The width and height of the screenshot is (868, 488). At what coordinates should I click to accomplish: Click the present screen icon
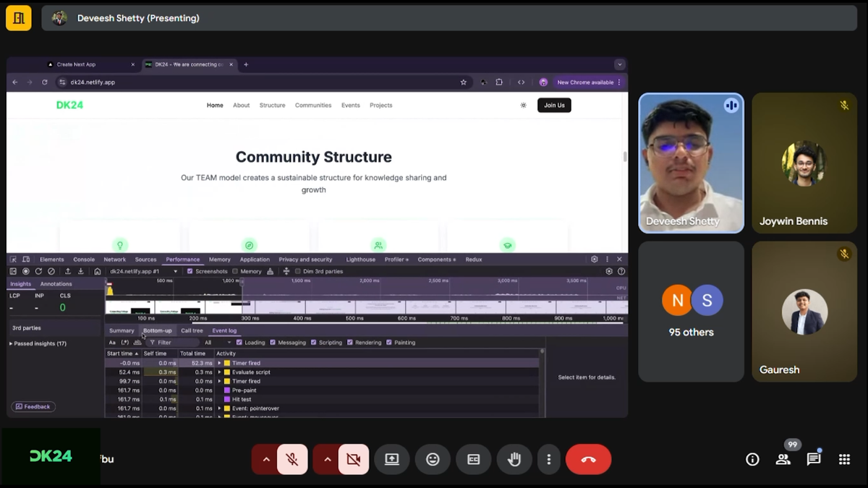[392, 459]
